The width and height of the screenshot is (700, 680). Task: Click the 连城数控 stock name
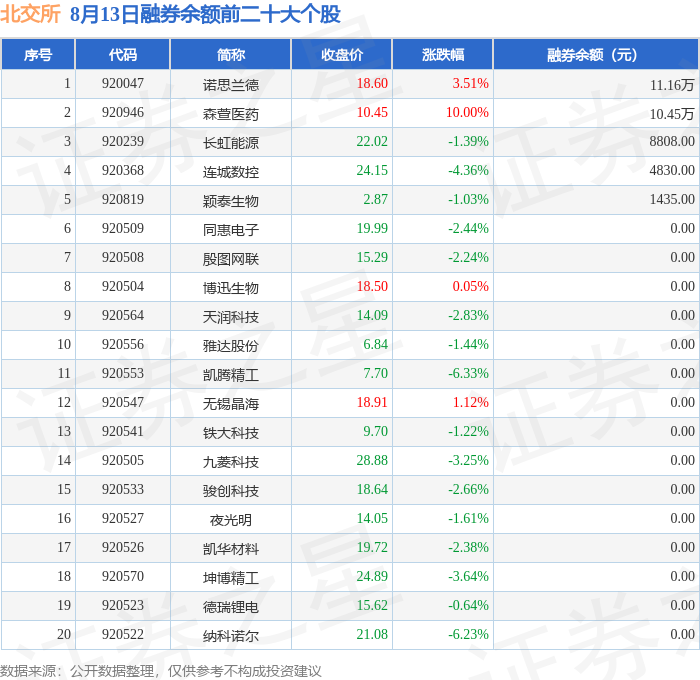(231, 171)
